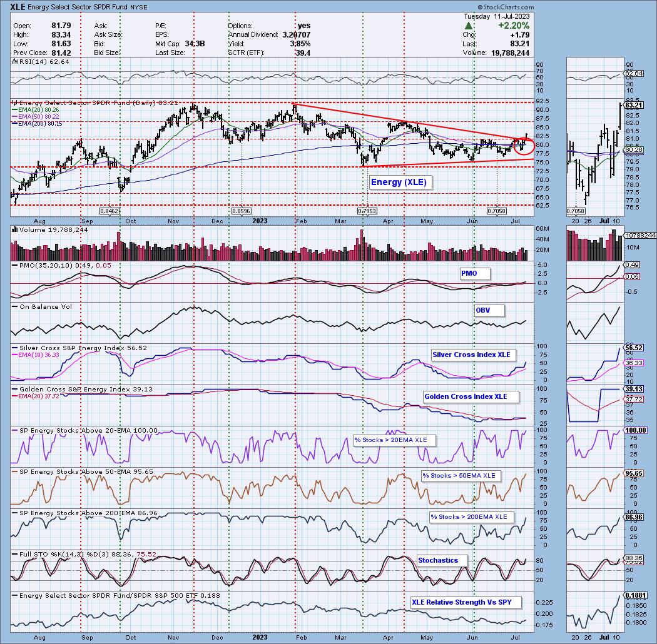Click the small bars icon beside Volume label
Image resolution: width=657 pixels, height=644 pixels.
pos(14,230)
